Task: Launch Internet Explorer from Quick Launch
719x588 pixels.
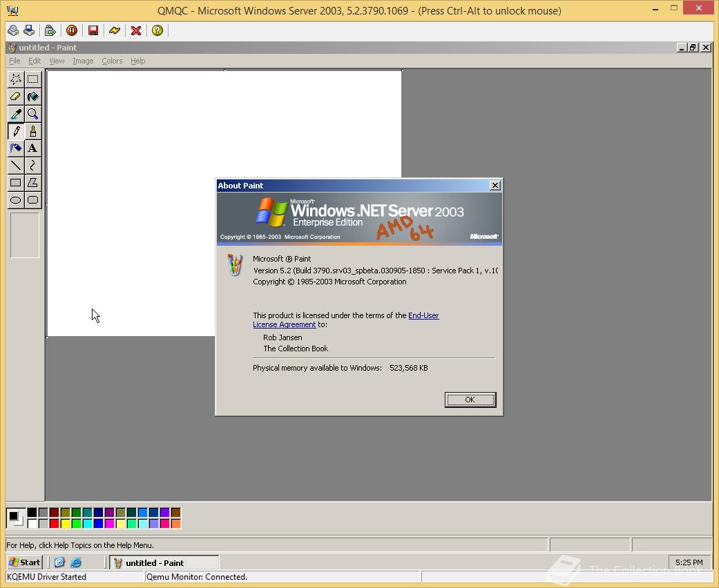Action: point(76,562)
